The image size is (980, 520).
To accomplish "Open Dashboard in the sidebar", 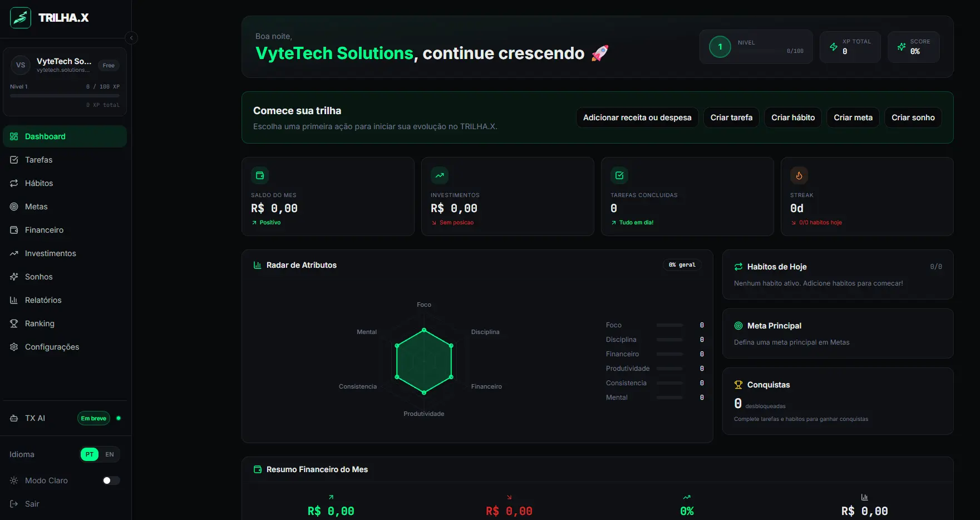I will coord(65,136).
